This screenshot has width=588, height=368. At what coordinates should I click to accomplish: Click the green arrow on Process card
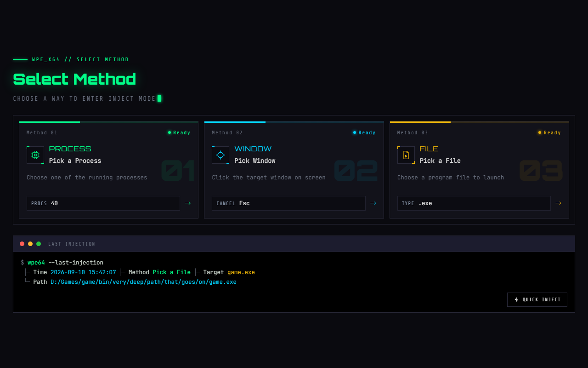pos(188,203)
